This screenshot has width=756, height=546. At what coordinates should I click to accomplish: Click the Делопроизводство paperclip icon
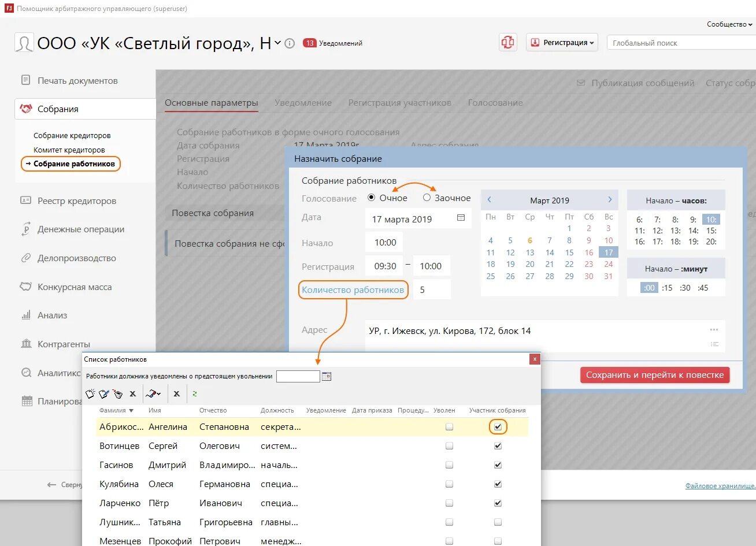[x=25, y=258]
